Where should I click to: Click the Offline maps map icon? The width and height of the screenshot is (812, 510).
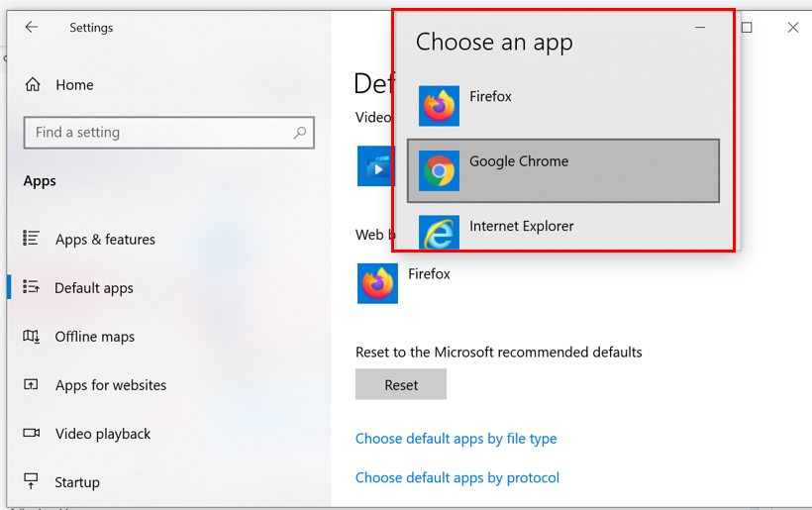pos(31,336)
